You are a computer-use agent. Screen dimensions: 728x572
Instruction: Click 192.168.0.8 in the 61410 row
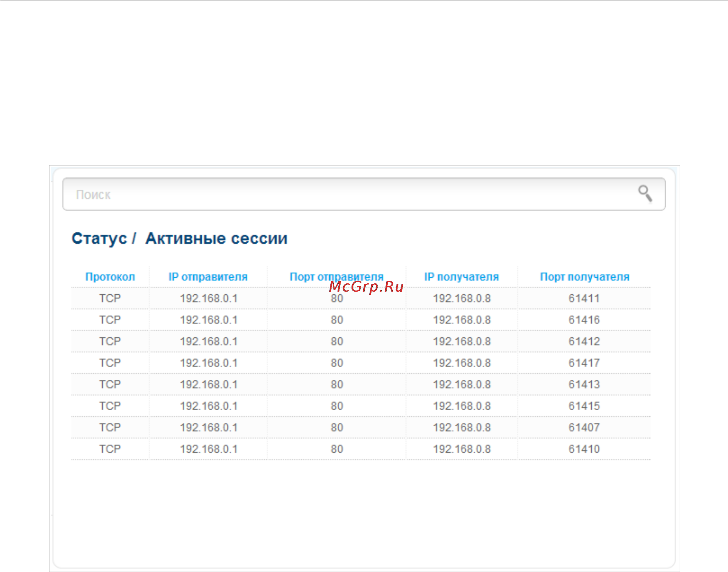point(462,449)
